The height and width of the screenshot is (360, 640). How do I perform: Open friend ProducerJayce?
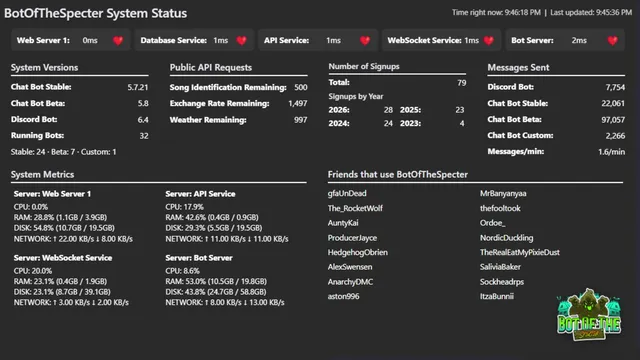click(x=352, y=238)
